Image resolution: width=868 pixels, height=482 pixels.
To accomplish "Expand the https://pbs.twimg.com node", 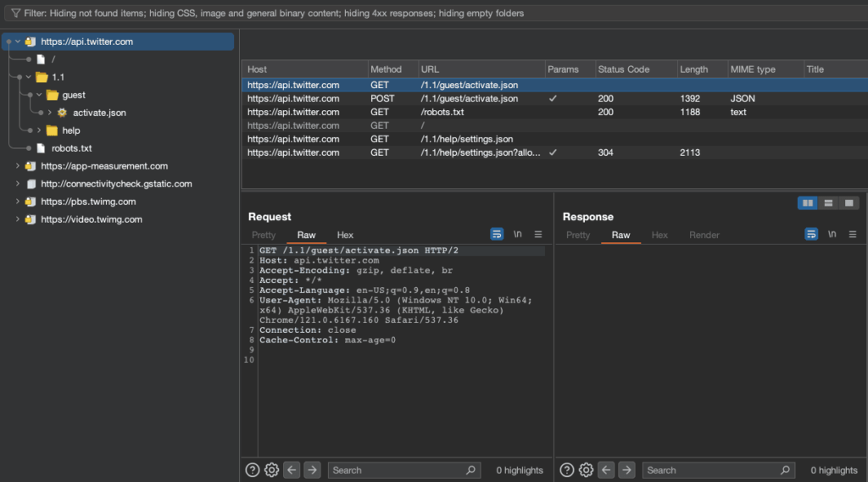I will coord(18,201).
